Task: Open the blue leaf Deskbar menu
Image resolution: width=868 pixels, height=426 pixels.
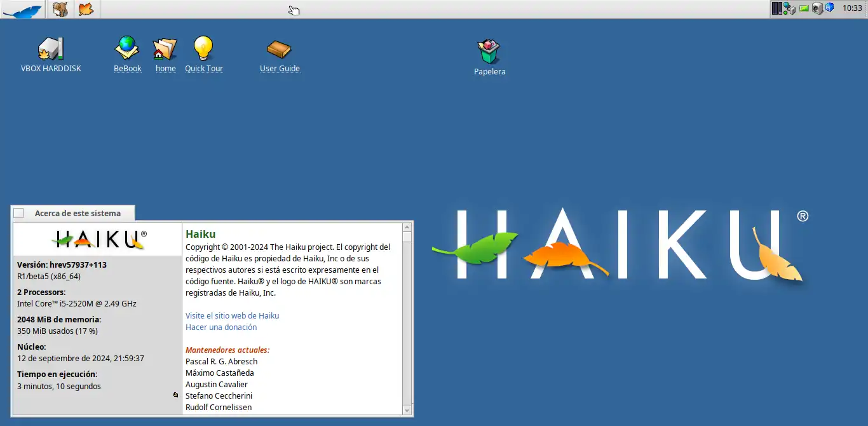Action: pos(22,9)
